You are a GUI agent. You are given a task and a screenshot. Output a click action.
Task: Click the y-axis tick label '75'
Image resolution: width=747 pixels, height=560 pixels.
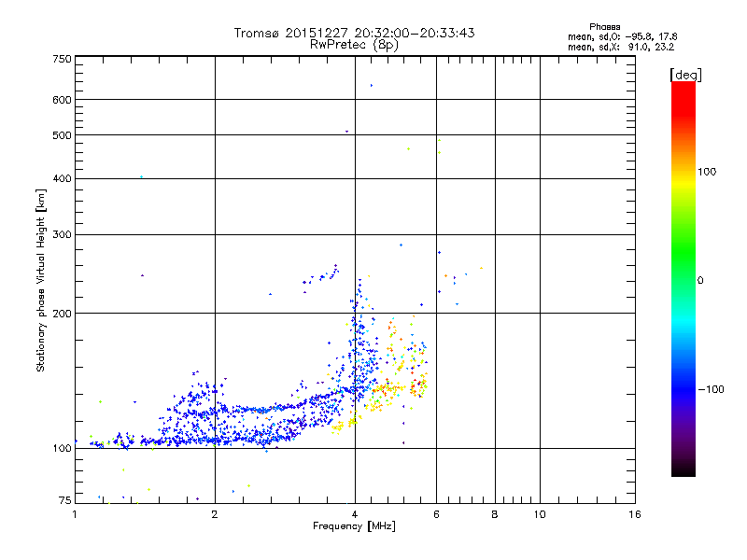pos(65,500)
